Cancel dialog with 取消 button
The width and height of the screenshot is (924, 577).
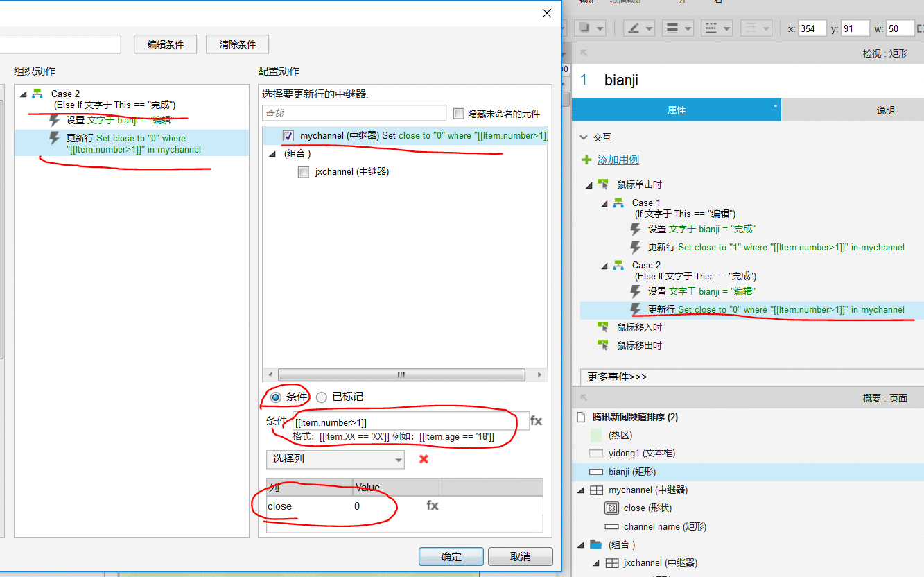pyautogui.click(x=521, y=556)
